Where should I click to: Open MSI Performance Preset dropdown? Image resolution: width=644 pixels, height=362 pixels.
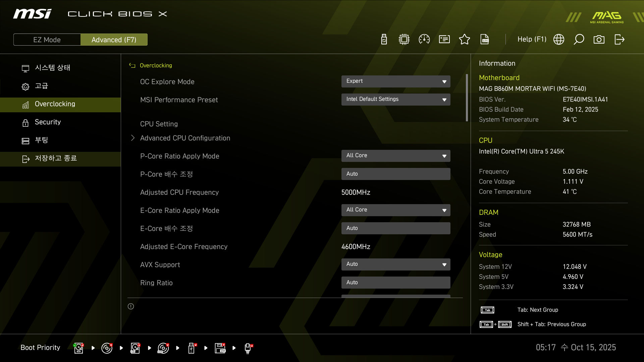(x=396, y=100)
